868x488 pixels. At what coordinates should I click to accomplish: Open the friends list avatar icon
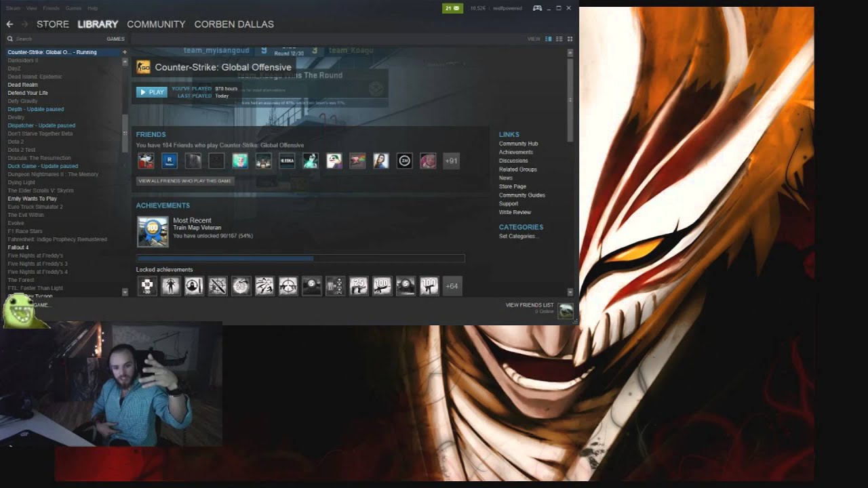pyautogui.click(x=566, y=310)
